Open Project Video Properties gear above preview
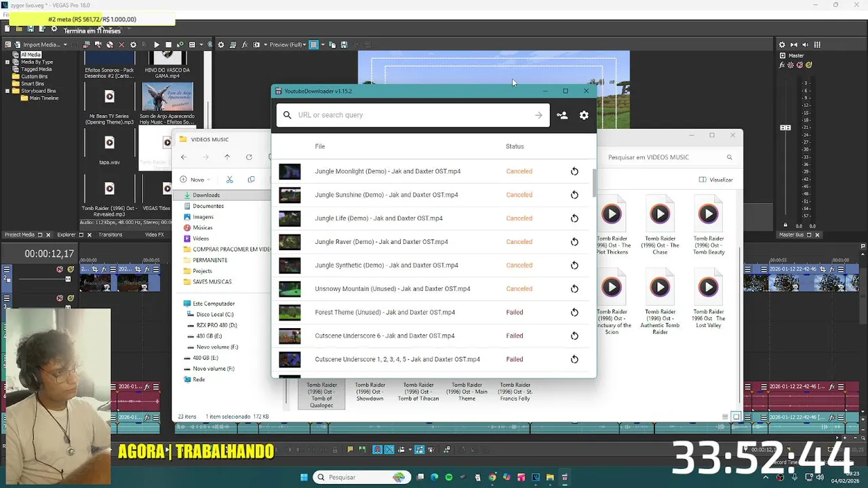This screenshot has height=488, width=868. coord(220,45)
